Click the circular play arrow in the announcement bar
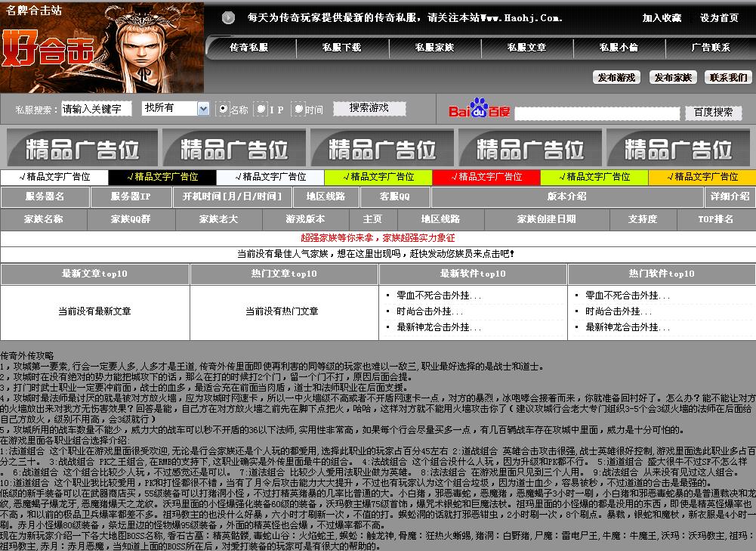 click(x=228, y=18)
